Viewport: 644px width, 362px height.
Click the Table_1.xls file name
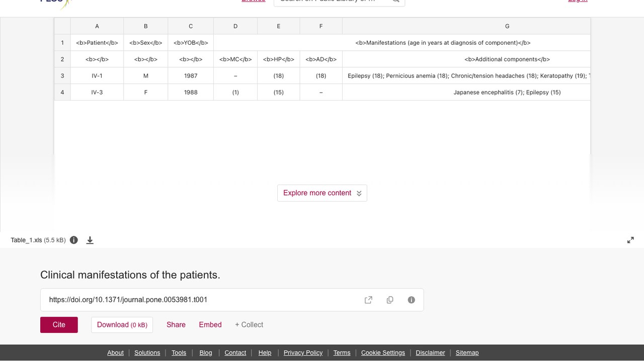[26, 240]
